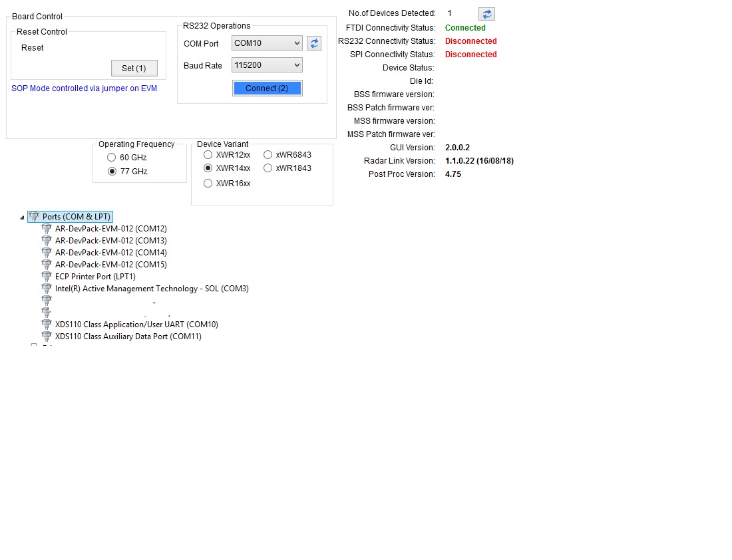Click the COM12 AR-DevPack port icon

click(46, 228)
